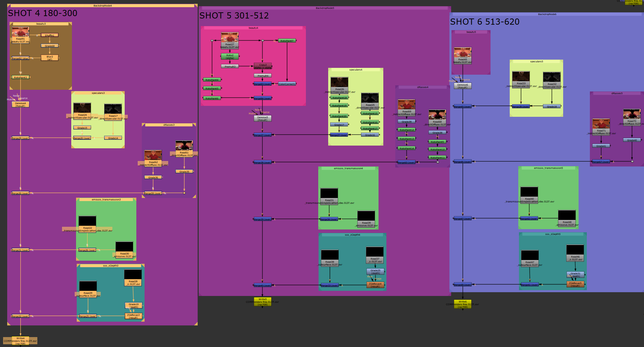The image size is (644, 347).
Task: Click the Read45 beauty thumbnail
Action: click(x=462, y=52)
